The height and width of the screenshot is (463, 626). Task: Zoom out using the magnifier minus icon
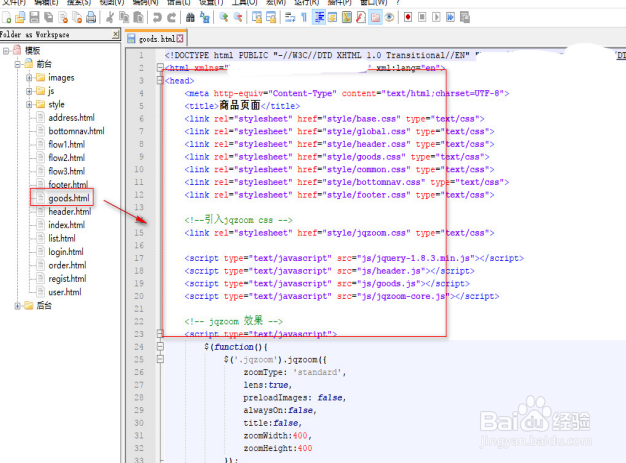pyautogui.click(x=238, y=18)
